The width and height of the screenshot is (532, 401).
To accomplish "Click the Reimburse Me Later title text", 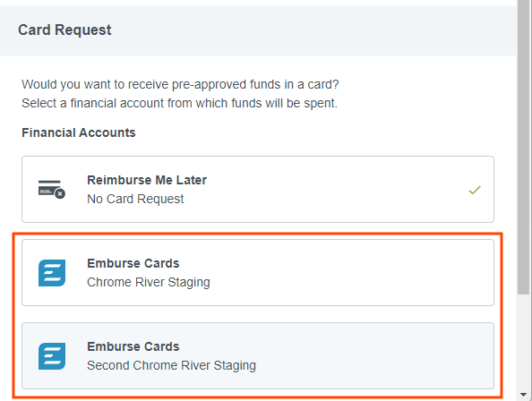I will [147, 180].
